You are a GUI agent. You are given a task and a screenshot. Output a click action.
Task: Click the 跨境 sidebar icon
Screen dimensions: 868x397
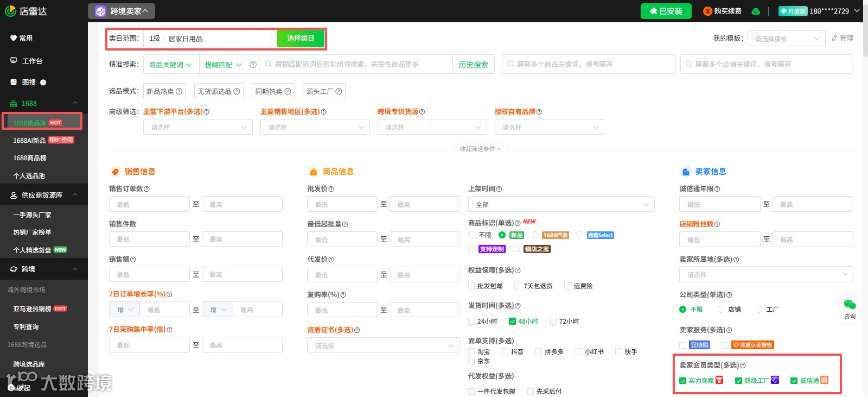[x=14, y=269]
